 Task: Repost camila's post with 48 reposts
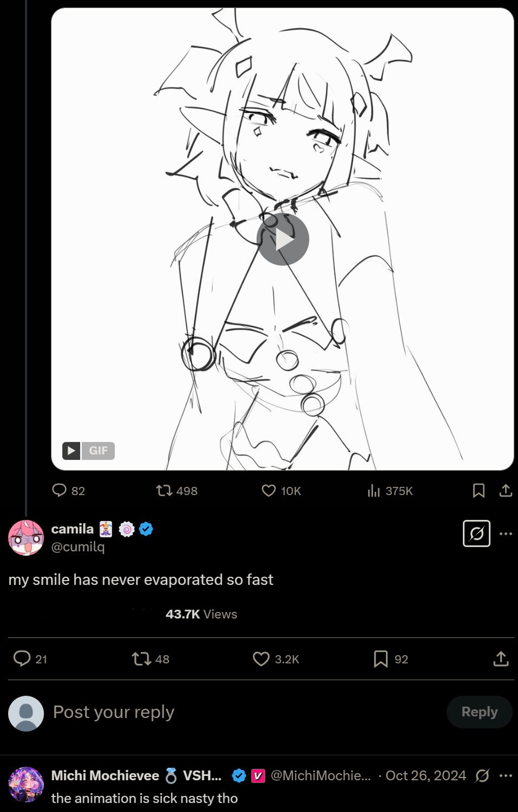pos(151,659)
